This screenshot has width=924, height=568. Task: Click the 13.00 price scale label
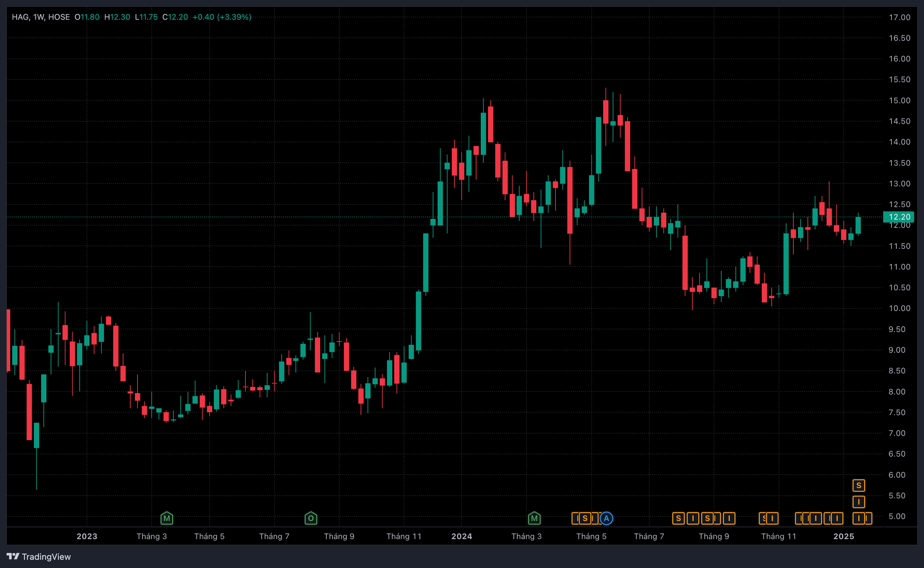coord(899,183)
